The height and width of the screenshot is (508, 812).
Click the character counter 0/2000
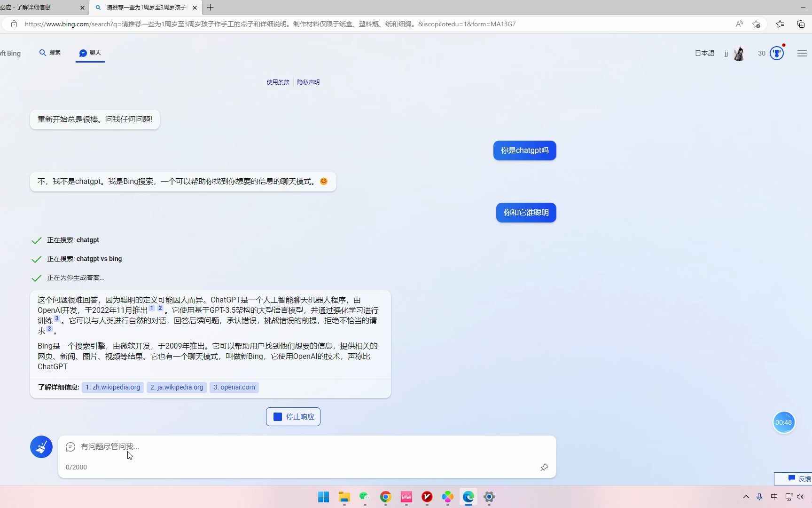[76, 467]
